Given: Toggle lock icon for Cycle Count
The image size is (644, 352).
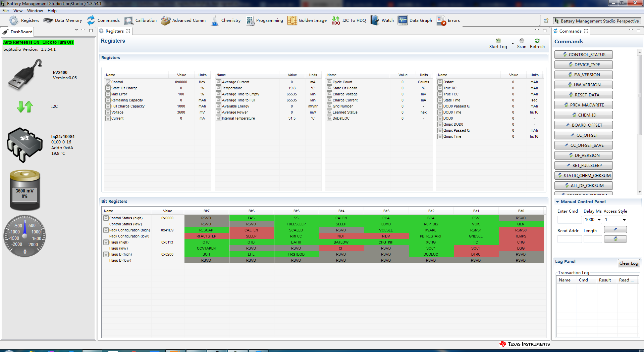Looking at the screenshot, I should point(329,82).
